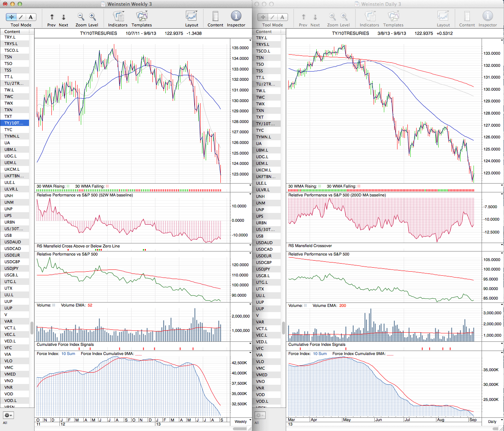Enable text annotation tool mode, Weekly window
504x431 pixels.
[x=30, y=17]
